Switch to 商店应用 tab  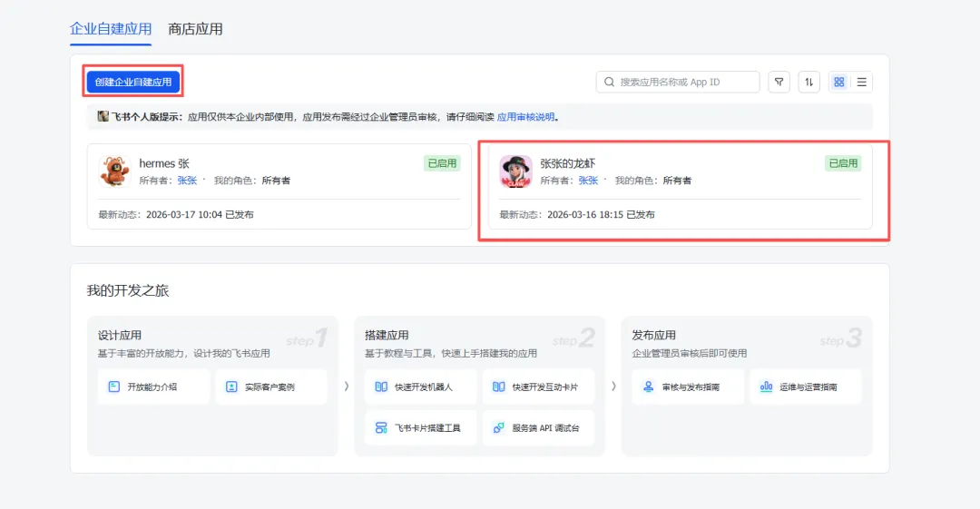click(x=196, y=29)
